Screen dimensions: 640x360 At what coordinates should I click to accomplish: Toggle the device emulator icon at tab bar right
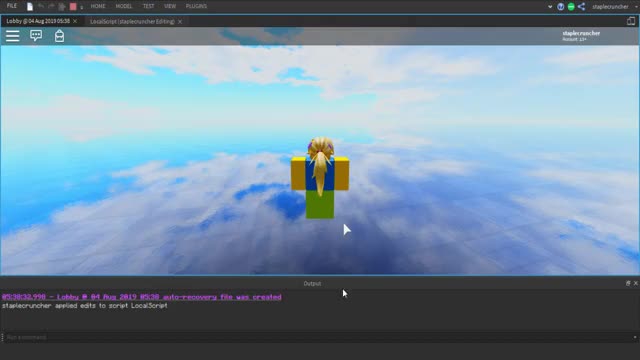coord(631,21)
